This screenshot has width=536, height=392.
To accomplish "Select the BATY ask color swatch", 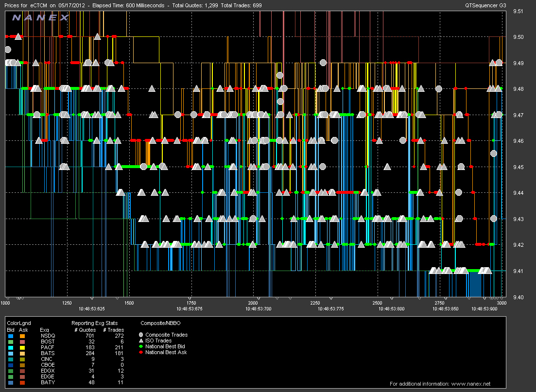I will 22,382.
